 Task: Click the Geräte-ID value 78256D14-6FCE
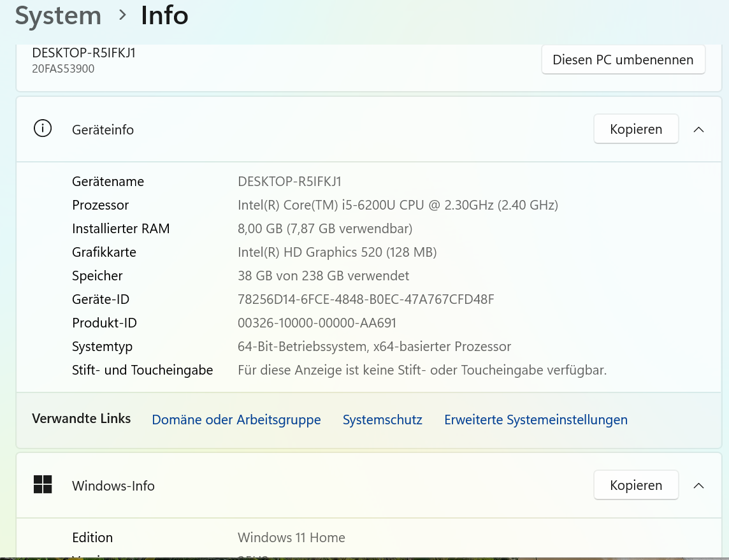tap(366, 299)
